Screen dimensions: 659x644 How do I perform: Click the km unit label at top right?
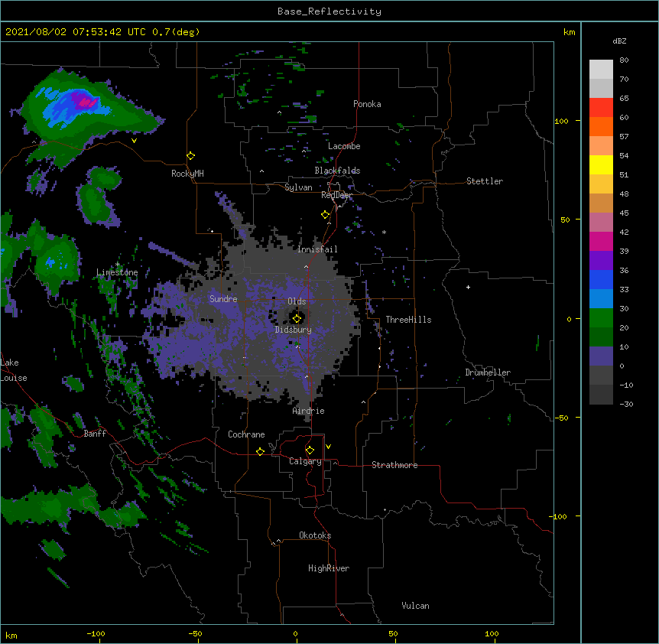click(x=570, y=32)
